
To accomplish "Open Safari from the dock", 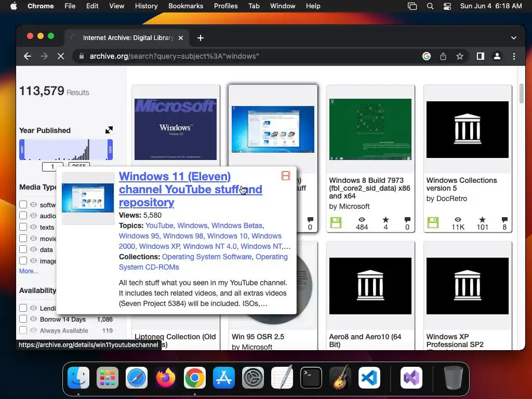I will point(137,378).
